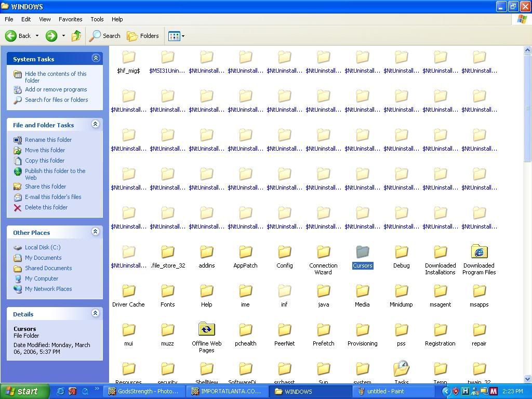Click the Back navigation arrow icon
This screenshot has width=532, height=399.
click(11, 36)
